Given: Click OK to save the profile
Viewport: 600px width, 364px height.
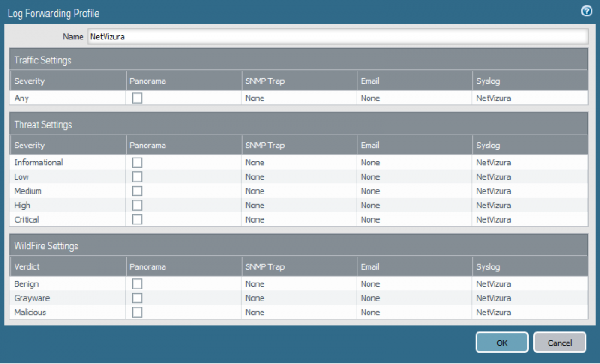Looking at the screenshot, I should pos(502,343).
